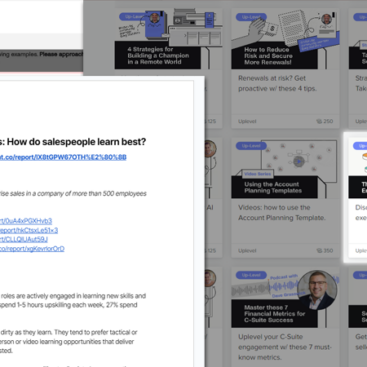Click Dave Grossman's podcast portrait photo
The image size is (367, 367).
[x=317, y=290]
